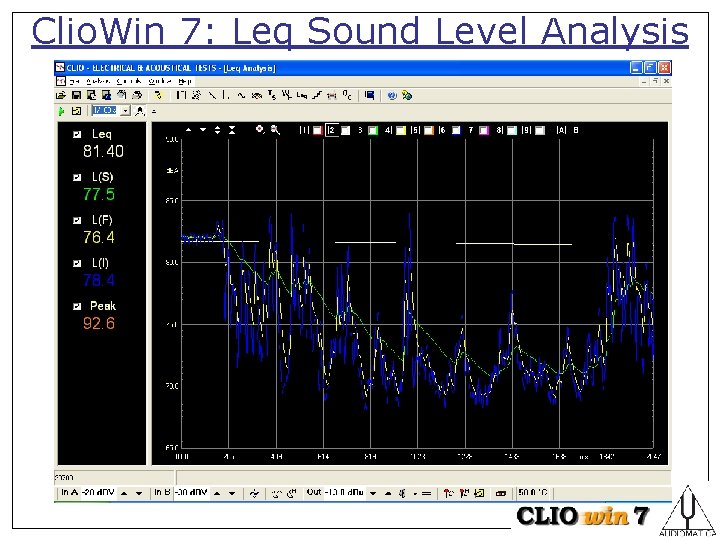The height and width of the screenshot is (540, 720).
Task: Click the yellow-highlighted toolbar icon
Action: pyautogui.click(x=158, y=96)
